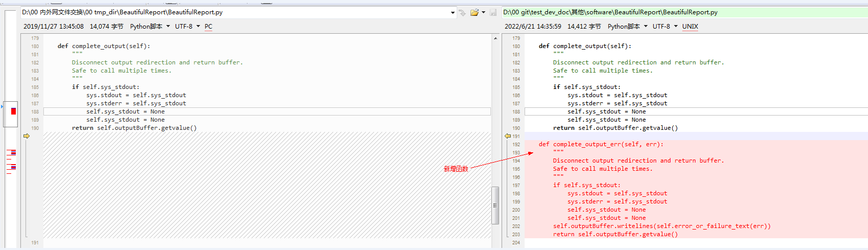Click line 199 'sys.stderr = self.sys_stdout'
Screen dimensions: 868x250
[x=617, y=201]
